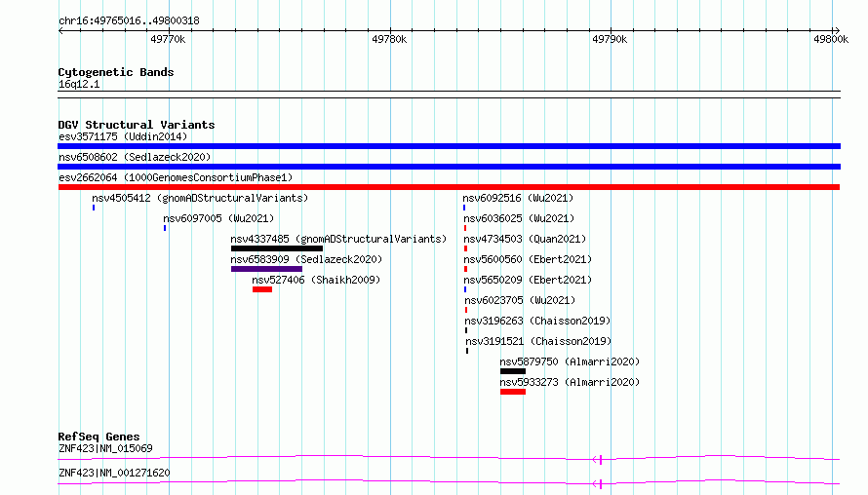Open the nsv6583909 (Sedlazeck2020) label
868x495 pixels.
pos(306,259)
